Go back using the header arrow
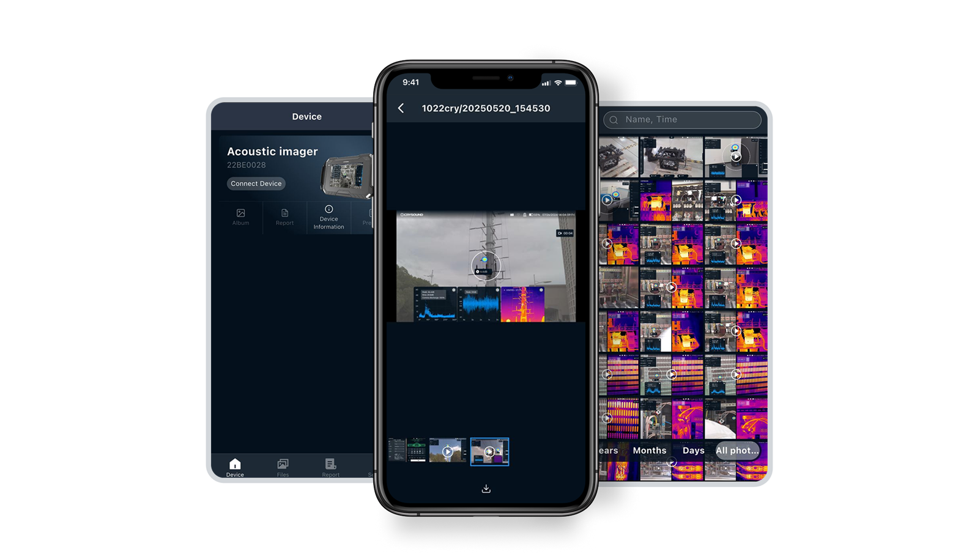This screenshot has width=980, height=554. click(401, 108)
